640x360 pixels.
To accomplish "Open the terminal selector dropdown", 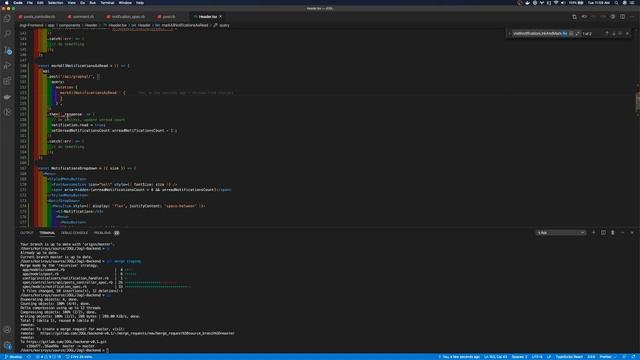I will [x=561, y=233].
